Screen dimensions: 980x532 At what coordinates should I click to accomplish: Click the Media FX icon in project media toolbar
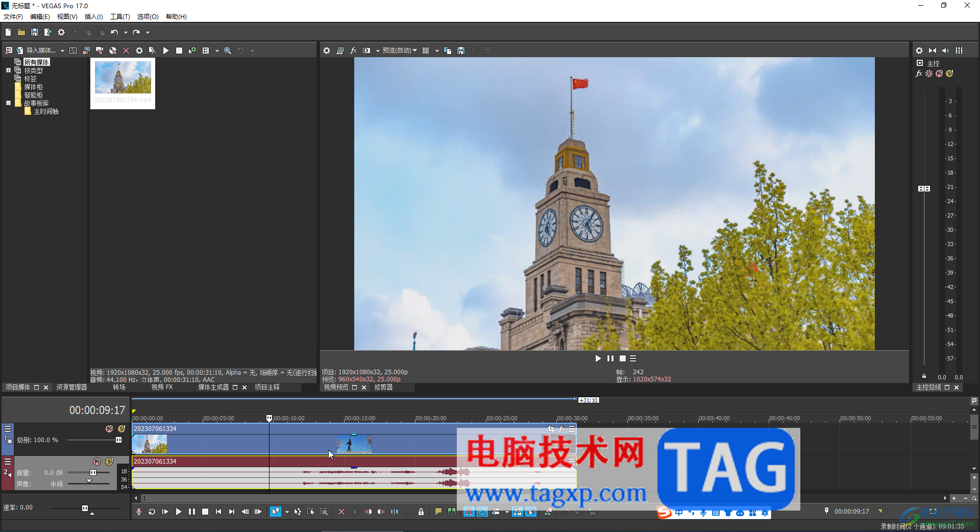pos(152,51)
